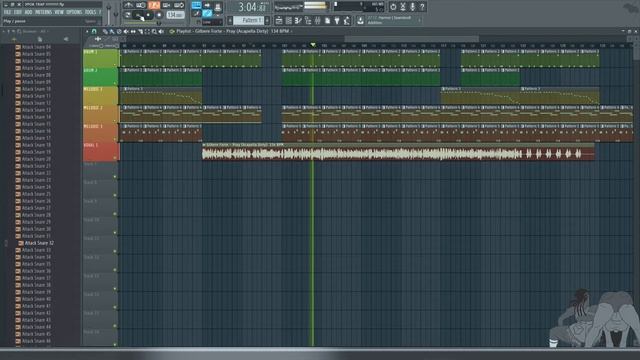Open the ADD menu
The width and height of the screenshot is (640, 360).
[28, 12]
